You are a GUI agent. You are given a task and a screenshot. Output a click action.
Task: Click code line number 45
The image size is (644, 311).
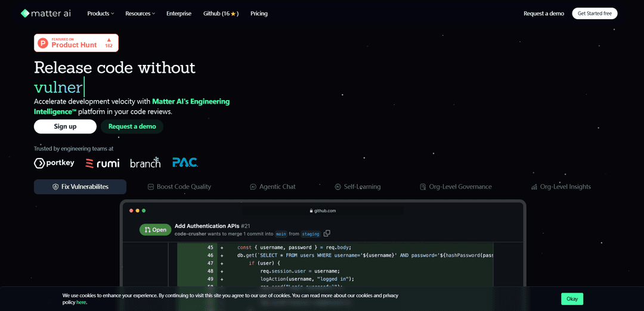(x=210, y=247)
